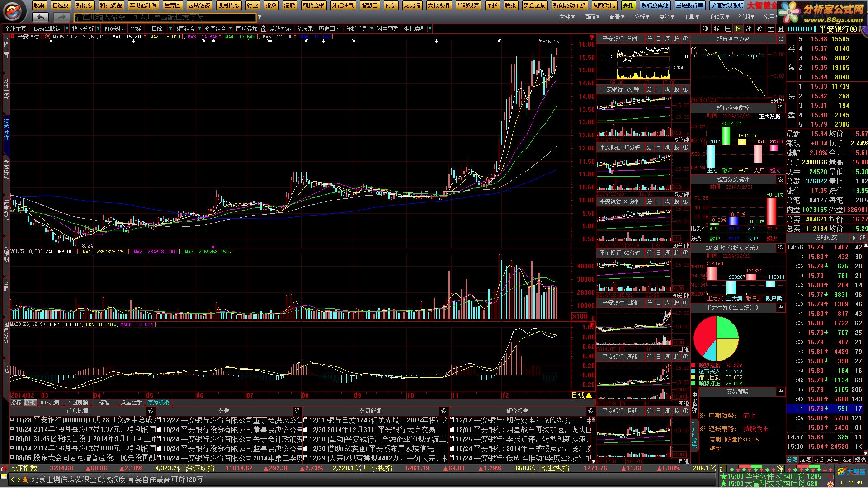Click the info circle icon on 平安银行 分时 panel

click(x=685, y=39)
